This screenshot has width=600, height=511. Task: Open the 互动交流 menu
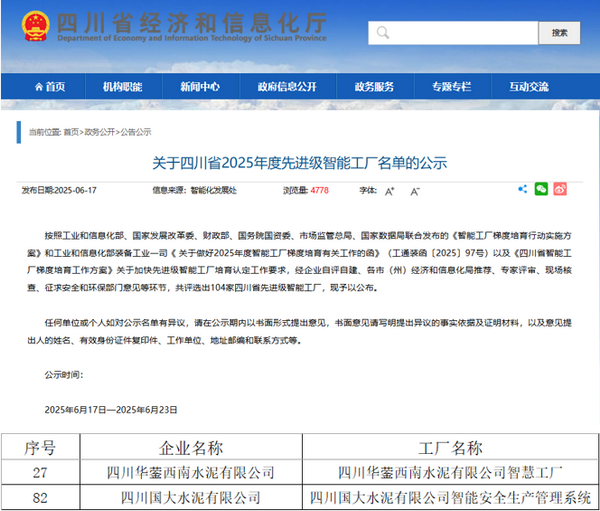pos(529,87)
